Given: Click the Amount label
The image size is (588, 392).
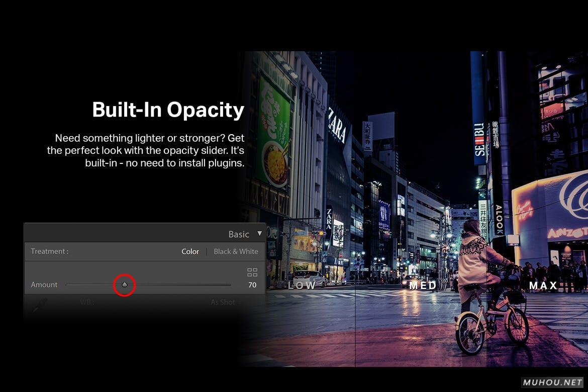Looking at the screenshot, I should (x=44, y=285).
